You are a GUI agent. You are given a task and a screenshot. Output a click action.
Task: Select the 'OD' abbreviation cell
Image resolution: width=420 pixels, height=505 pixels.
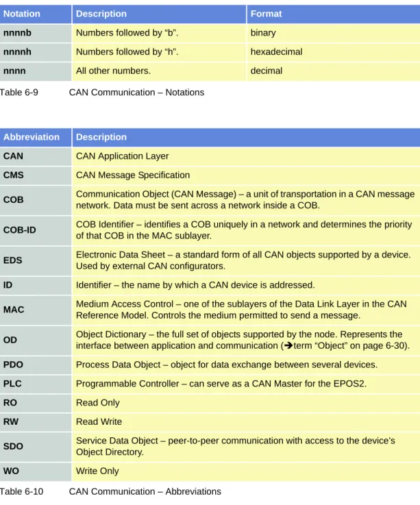click(x=36, y=340)
